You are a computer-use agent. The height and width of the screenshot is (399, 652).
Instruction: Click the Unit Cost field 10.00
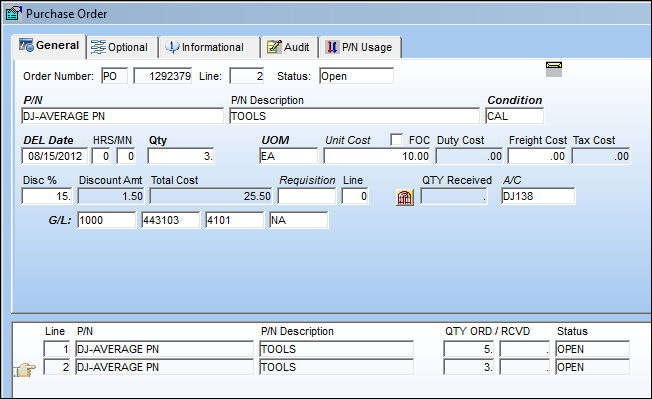pyautogui.click(x=377, y=156)
